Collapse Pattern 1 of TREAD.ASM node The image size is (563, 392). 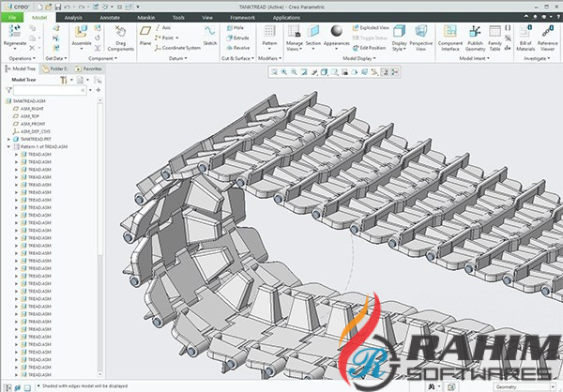tap(8, 146)
